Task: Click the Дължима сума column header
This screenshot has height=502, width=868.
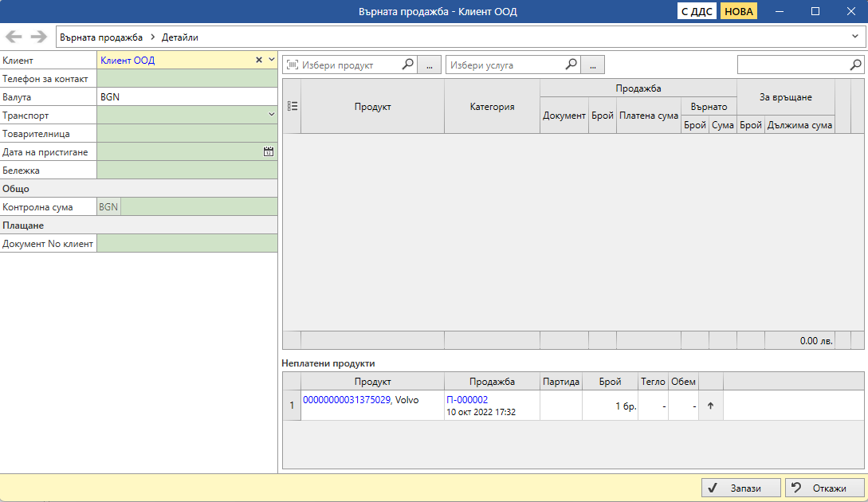Action: pos(799,124)
